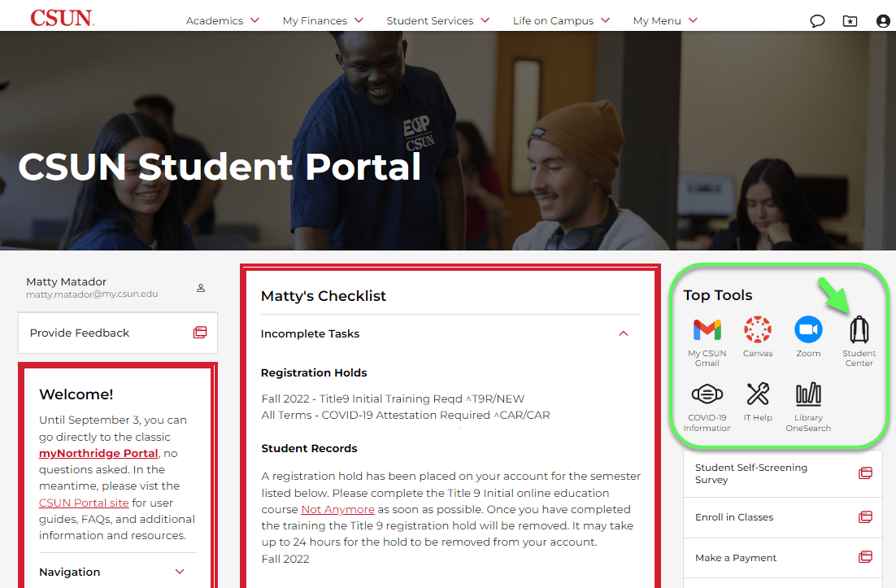Click the COVID-19 Attestation Required line
Screen dimensions: 896x588
click(406, 415)
